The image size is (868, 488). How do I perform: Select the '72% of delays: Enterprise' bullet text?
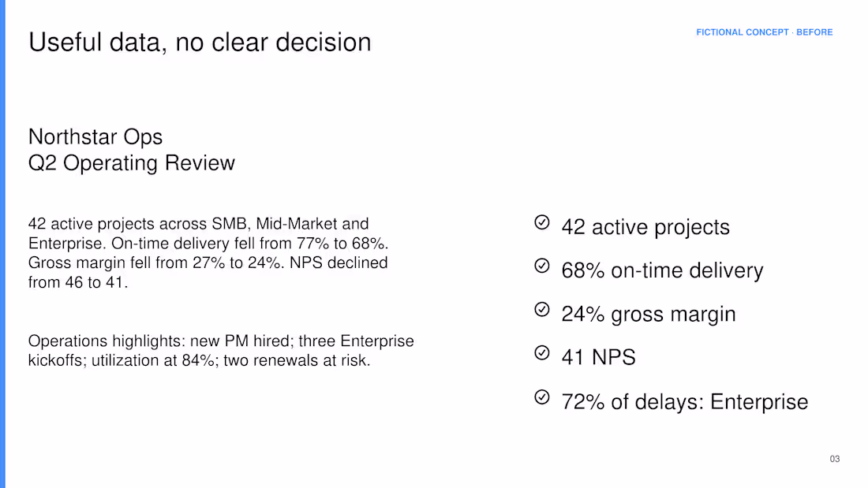(685, 402)
